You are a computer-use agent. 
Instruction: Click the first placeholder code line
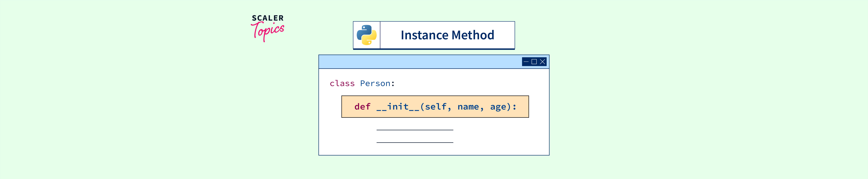[415, 130]
